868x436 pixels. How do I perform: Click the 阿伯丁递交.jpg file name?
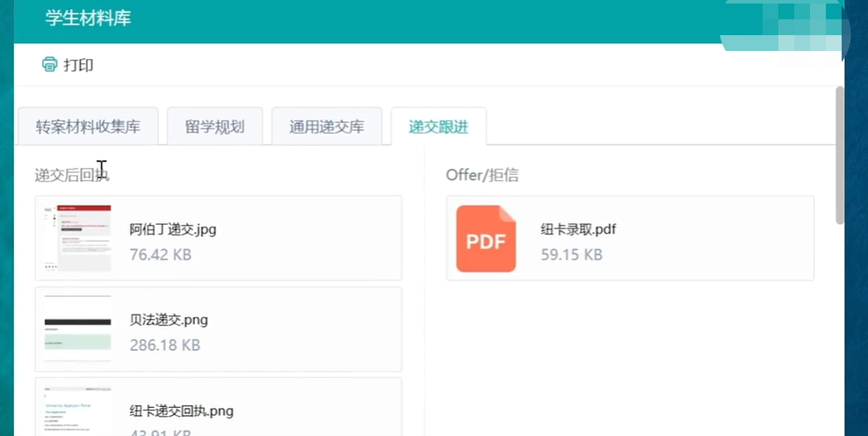point(172,229)
